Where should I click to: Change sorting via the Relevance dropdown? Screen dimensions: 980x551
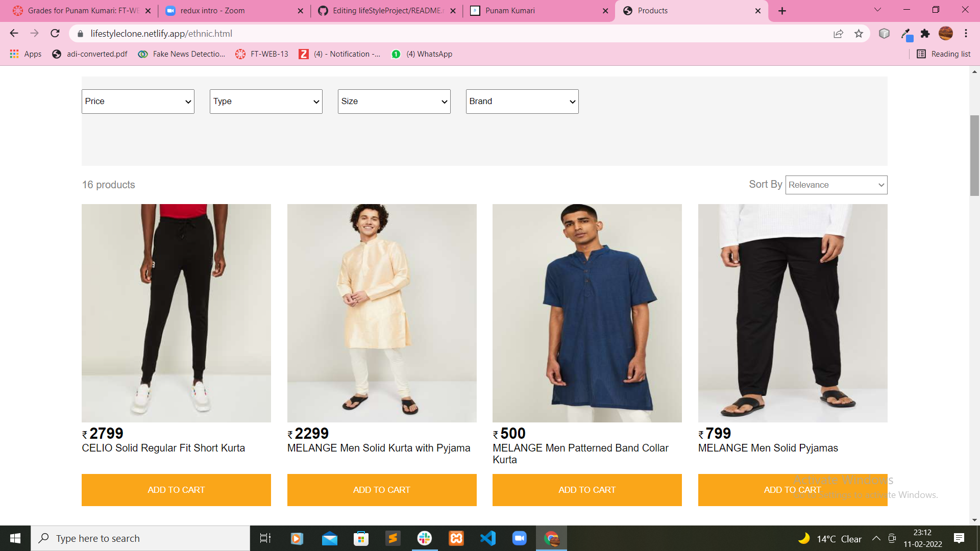tap(836, 185)
